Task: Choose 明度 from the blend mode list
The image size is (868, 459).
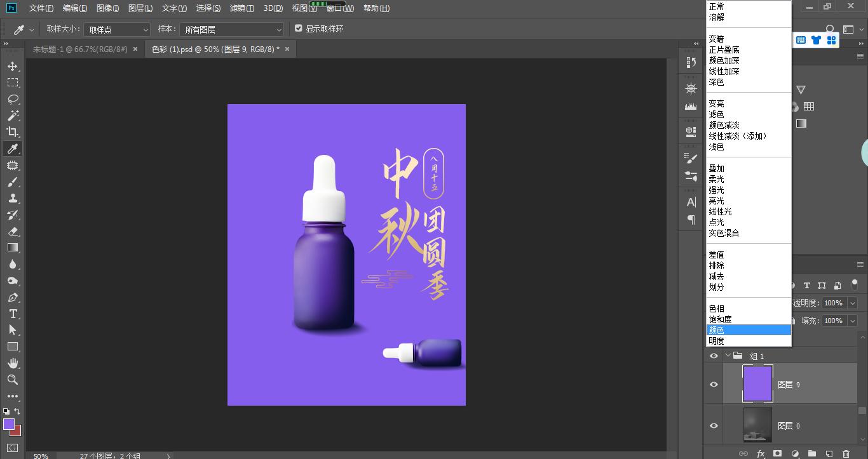Action: [716, 340]
